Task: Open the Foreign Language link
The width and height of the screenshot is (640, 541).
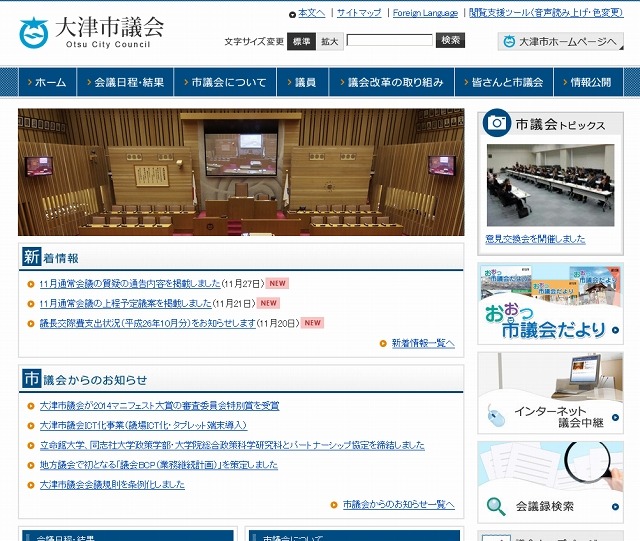Action: 424,13
